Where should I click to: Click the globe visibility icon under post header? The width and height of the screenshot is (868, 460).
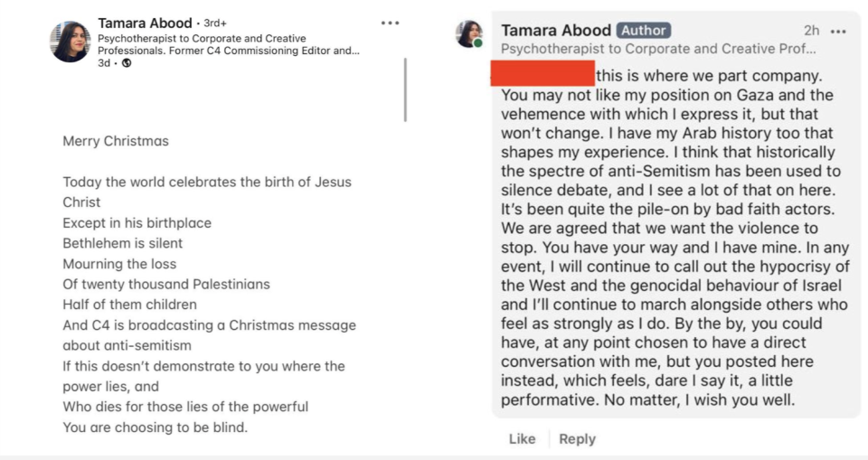[127, 63]
